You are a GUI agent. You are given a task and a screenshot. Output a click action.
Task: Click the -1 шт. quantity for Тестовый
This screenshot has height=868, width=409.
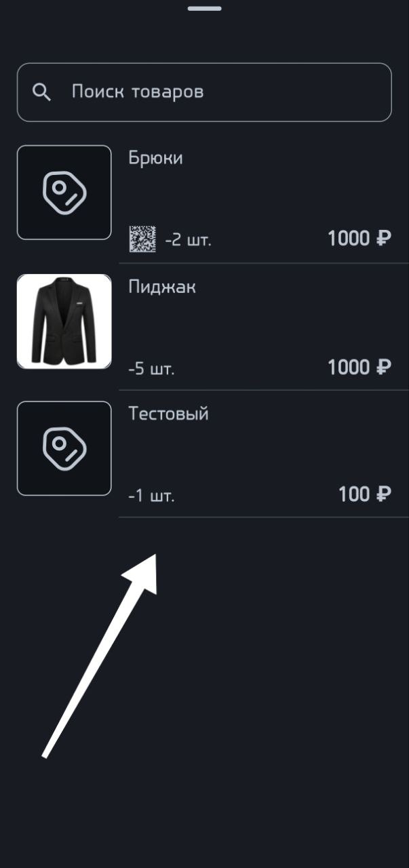point(150,494)
